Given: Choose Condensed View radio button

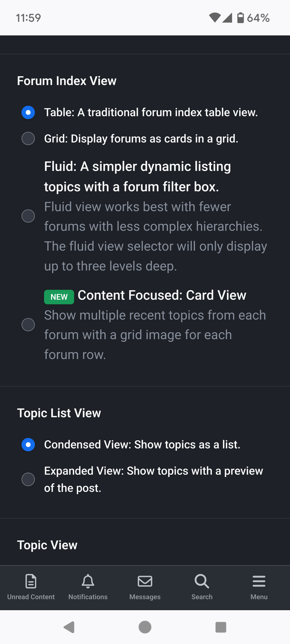Looking at the screenshot, I should [x=28, y=445].
